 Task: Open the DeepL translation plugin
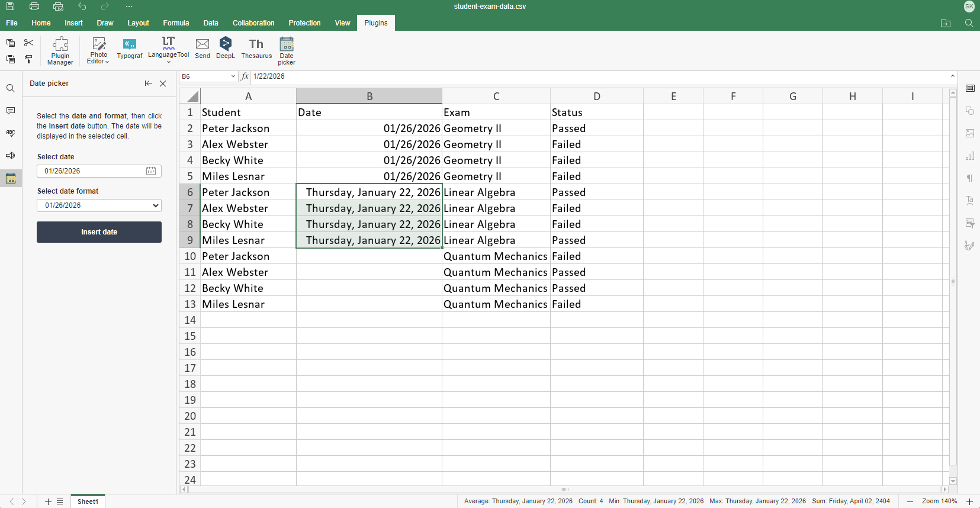tap(226, 49)
